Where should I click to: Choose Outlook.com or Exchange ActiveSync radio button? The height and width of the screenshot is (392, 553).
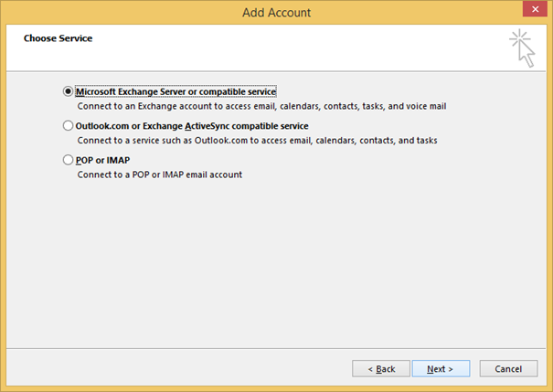click(x=68, y=126)
